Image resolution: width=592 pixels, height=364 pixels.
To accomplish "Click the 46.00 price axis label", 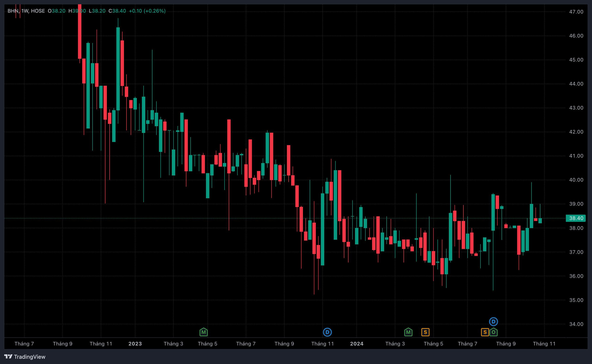I will (576, 36).
